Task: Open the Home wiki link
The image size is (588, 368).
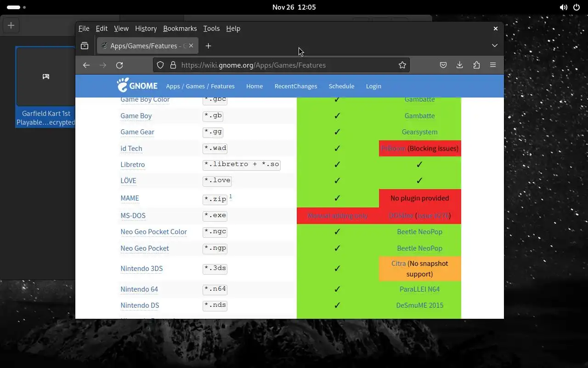Action: pos(254,86)
